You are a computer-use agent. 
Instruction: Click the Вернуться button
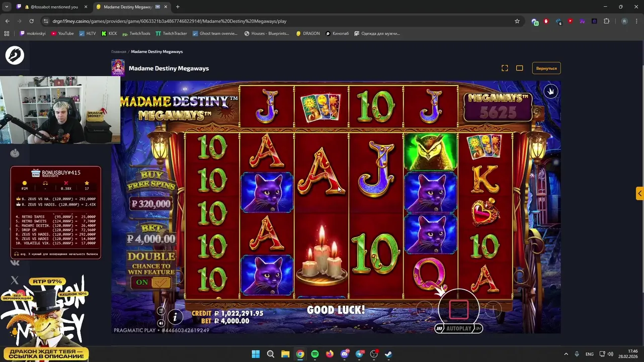point(546,68)
